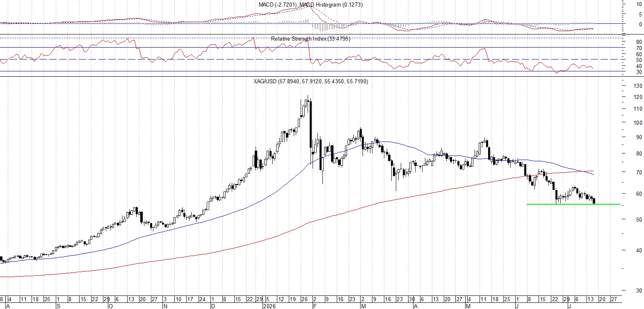Select the green horizontal support line
Viewport: 644px width, 309px height.
tap(573, 204)
